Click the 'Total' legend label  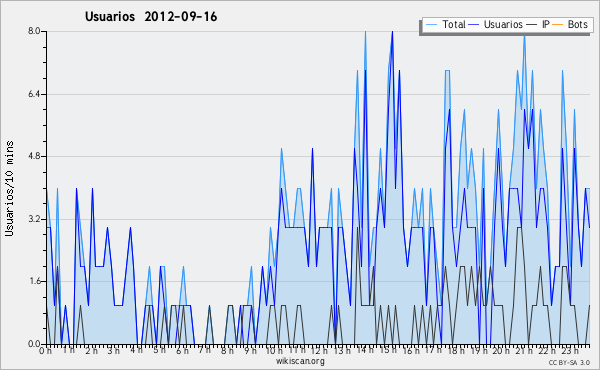coord(454,24)
